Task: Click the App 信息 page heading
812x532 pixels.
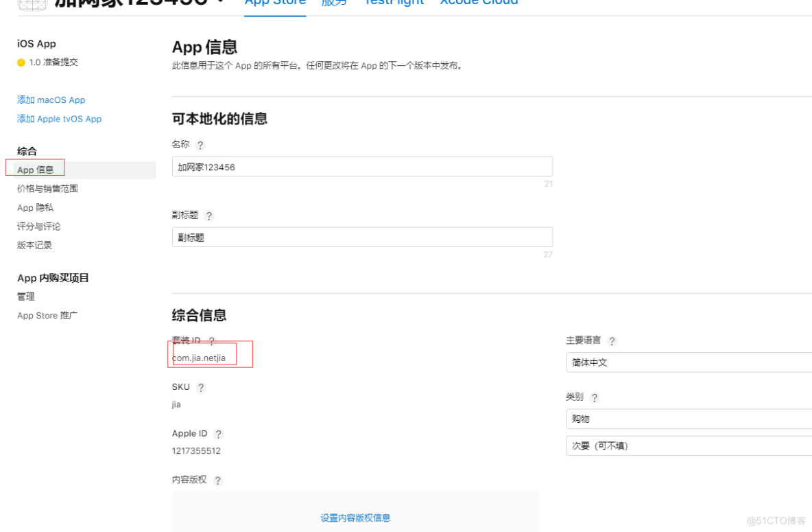Action: [204, 47]
